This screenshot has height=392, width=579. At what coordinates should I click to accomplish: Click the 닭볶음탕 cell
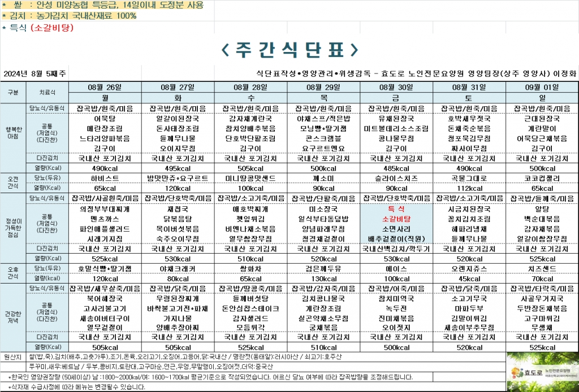(x=178, y=219)
